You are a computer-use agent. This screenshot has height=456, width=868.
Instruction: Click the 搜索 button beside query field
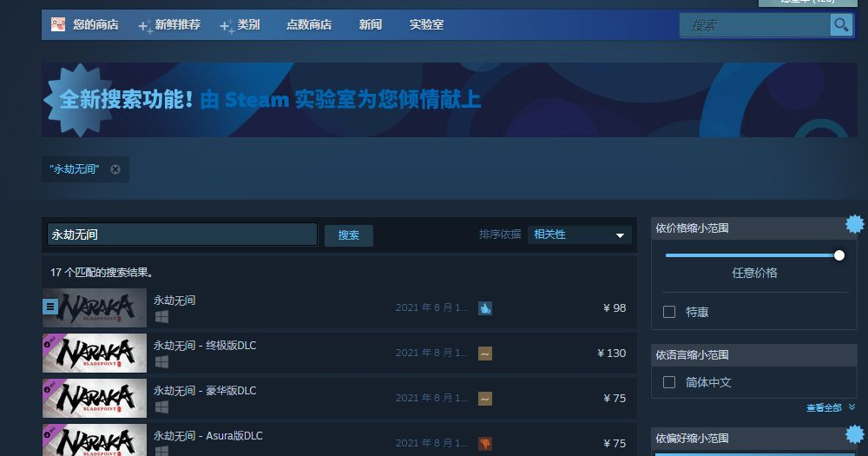pos(348,235)
